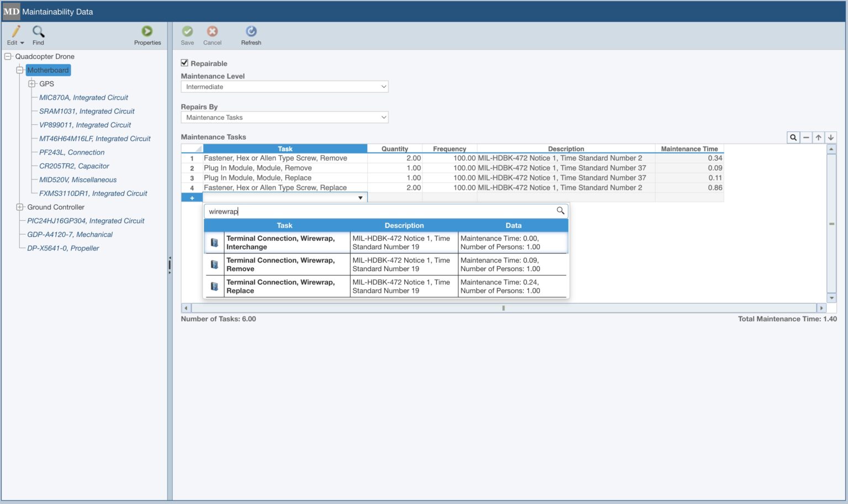
Task: Click the Cancel icon in the toolbar
Action: point(212,33)
